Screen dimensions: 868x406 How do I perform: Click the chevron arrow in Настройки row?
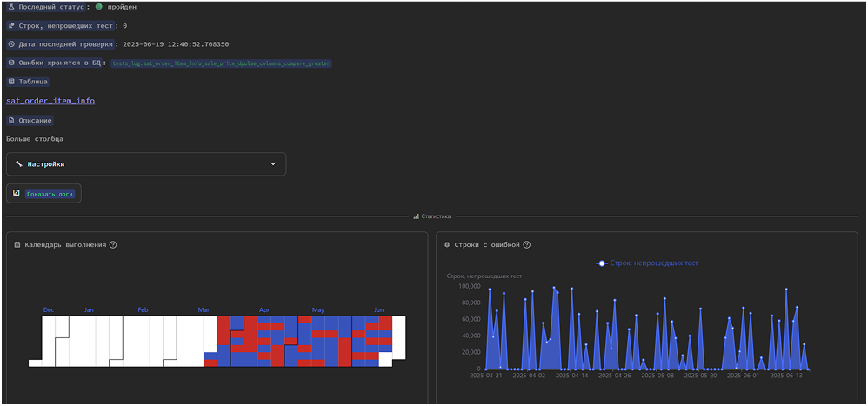click(272, 164)
